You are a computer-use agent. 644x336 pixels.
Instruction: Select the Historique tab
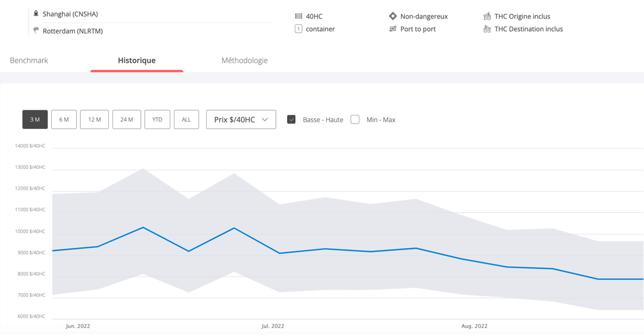tap(137, 60)
